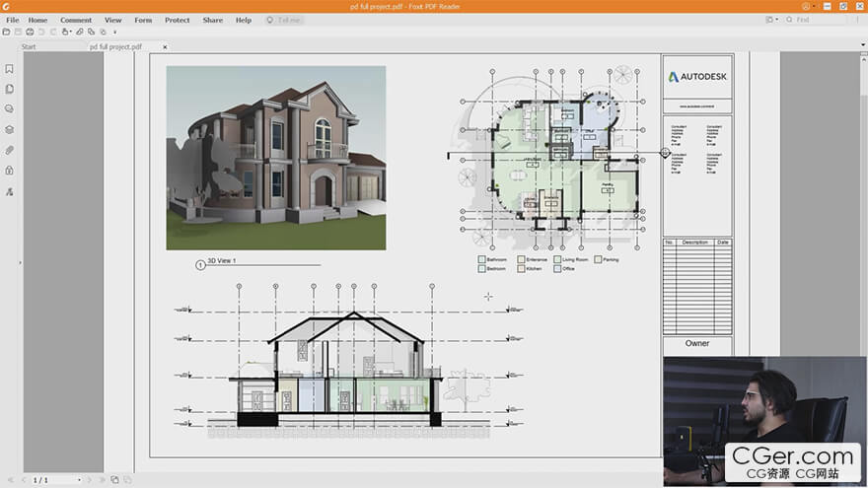Open the Comment menu

click(x=76, y=20)
